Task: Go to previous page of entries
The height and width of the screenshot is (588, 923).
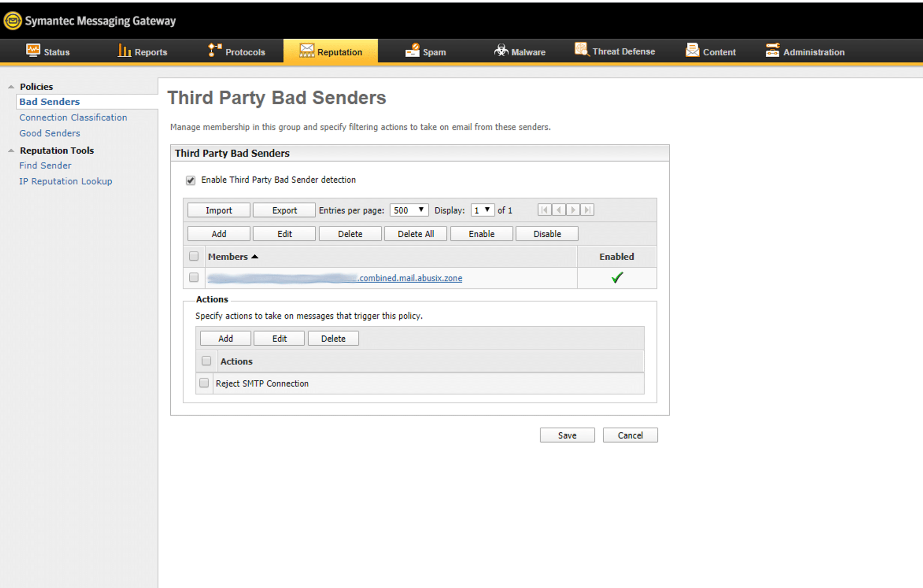Action: (x=559, y=210)
